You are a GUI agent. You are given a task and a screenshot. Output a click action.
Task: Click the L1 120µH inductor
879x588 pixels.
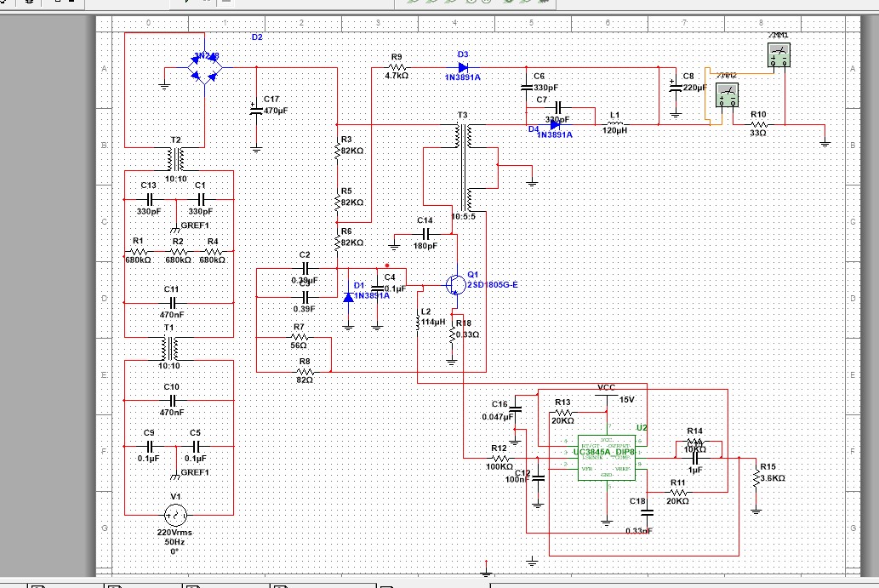[x=614, y=123]
